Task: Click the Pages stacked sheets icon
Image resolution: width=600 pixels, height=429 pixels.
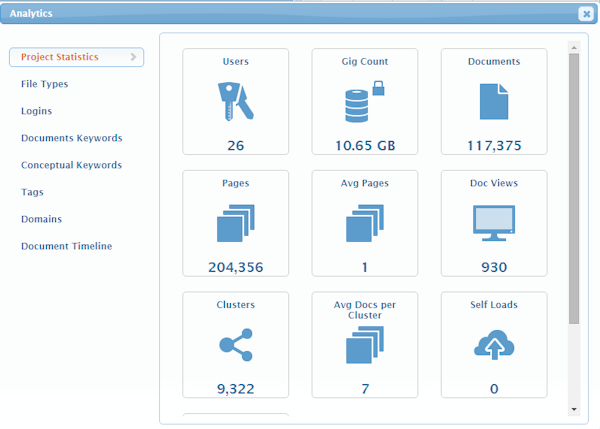Action: tap(235, 223)
